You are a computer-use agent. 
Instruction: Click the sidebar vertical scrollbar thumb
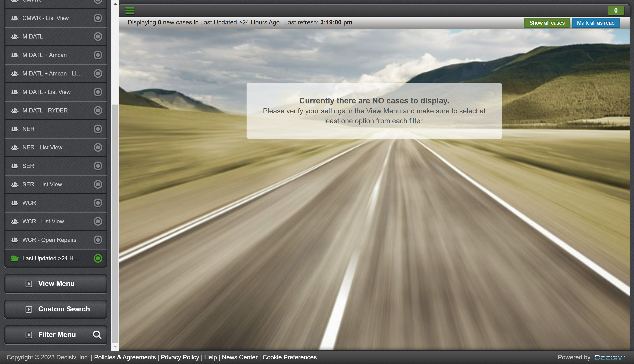point(115,224)
